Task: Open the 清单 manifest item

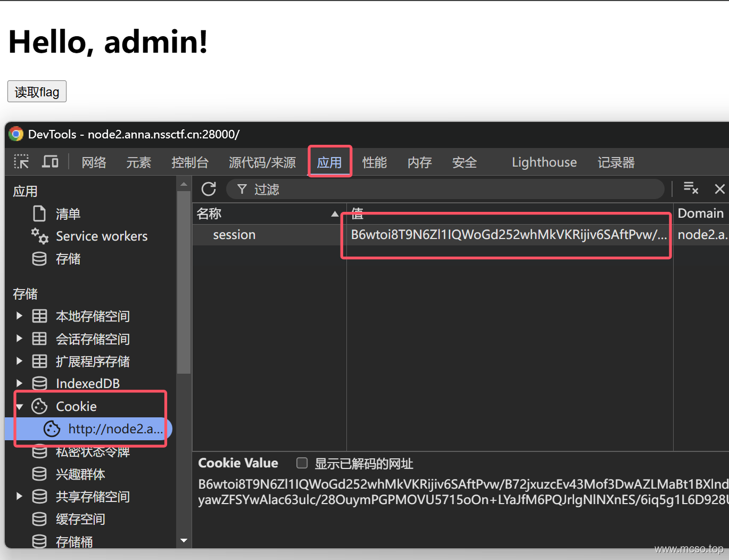Action: pos(68,214)
